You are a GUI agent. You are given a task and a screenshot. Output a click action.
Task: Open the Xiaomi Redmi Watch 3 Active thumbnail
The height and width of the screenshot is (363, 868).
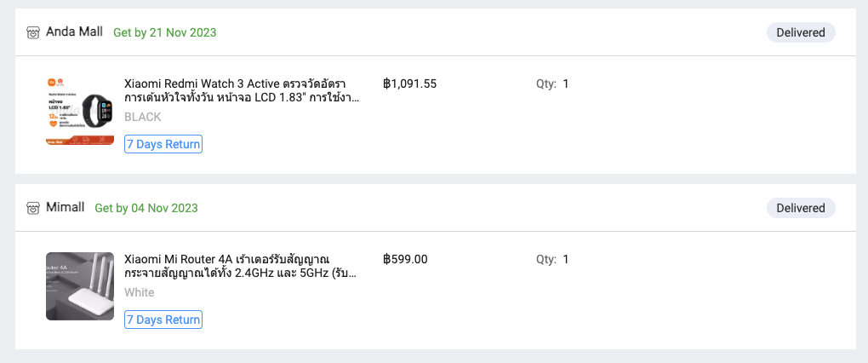tap(80, 111)
